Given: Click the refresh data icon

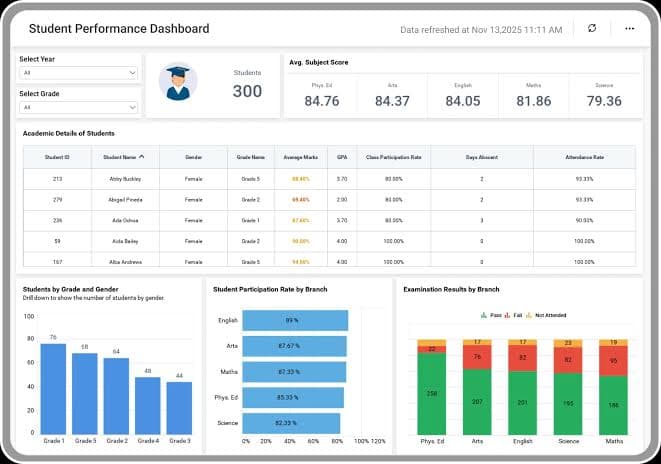Looking at the screenshot, I should click(x=592, y=28).
